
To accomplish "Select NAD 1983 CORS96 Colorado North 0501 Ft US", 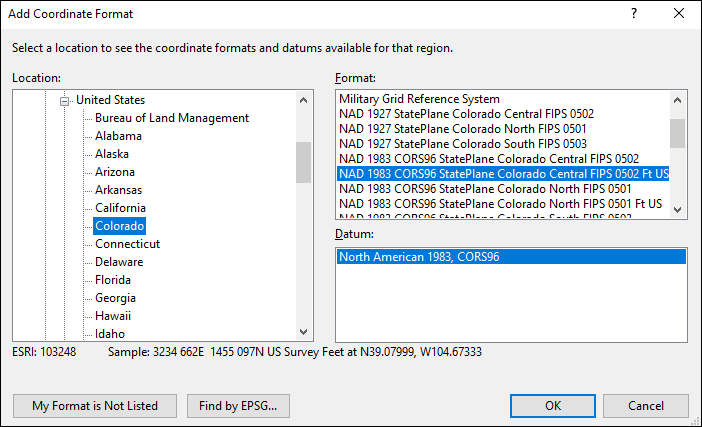I will coord(503,204).
